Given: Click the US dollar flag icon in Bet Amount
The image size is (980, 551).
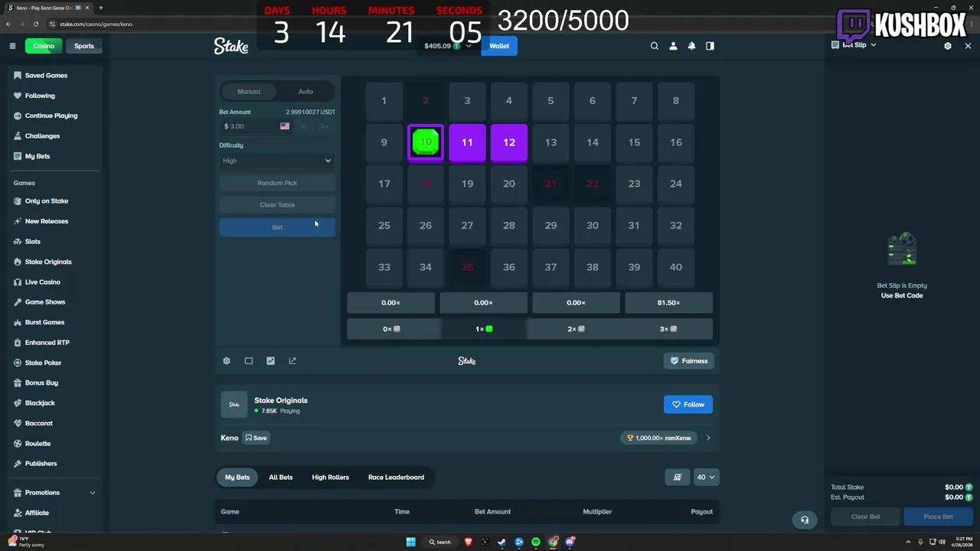Looking at the screenshot, I should (285, 126).
